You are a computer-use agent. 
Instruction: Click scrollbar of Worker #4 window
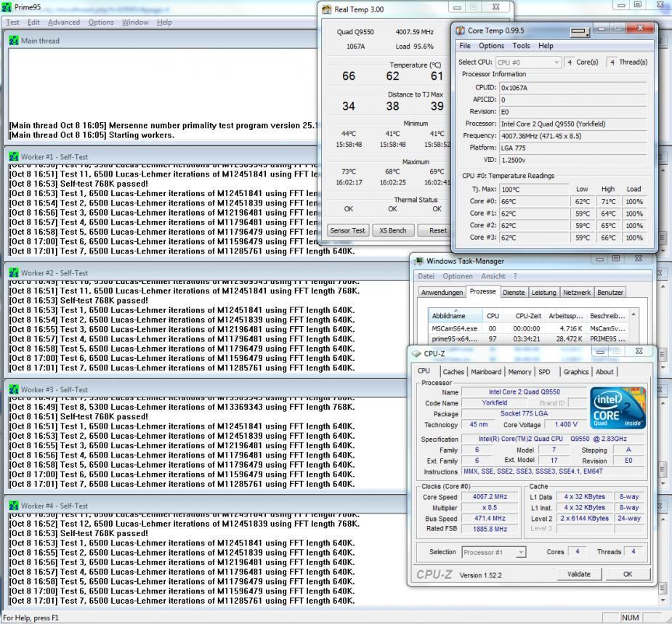pos(663,559)
